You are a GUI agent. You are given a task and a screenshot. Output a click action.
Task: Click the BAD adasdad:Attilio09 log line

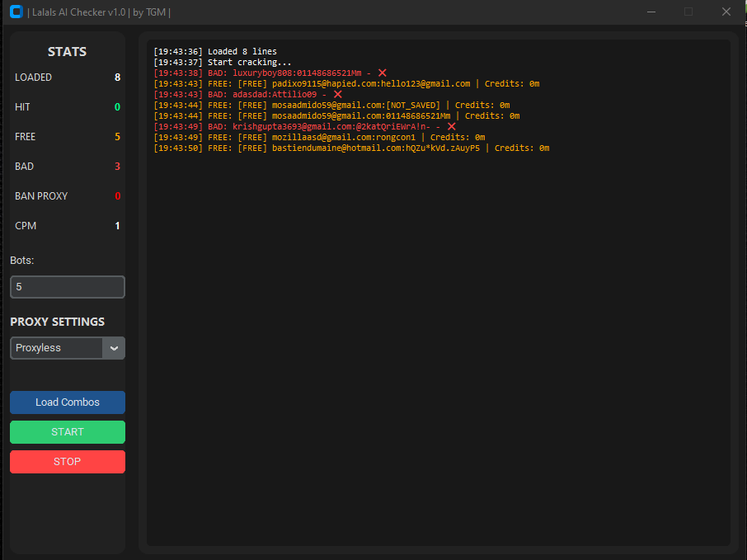tap(247, 94)
